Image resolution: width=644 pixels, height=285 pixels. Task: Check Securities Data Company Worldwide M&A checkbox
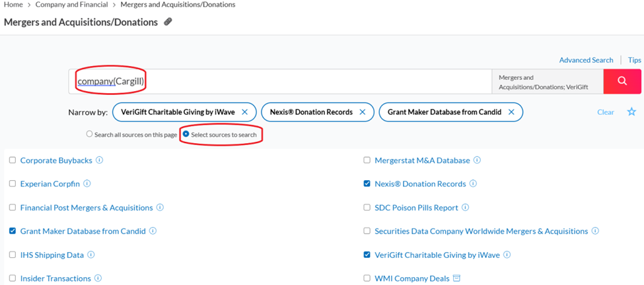(x=367, y=232)
